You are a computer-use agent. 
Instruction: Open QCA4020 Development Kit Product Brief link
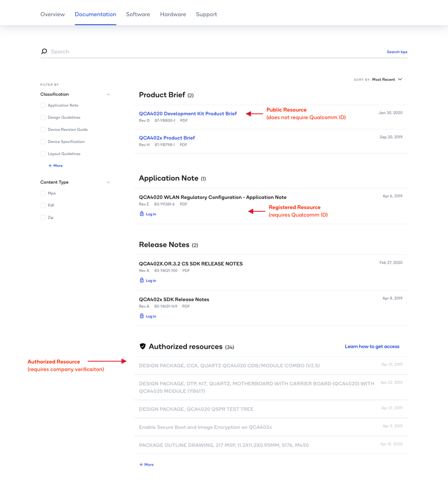[188, 113]
